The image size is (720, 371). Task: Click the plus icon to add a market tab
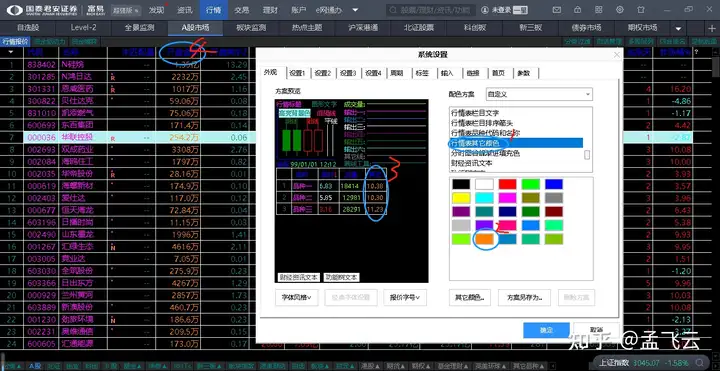[712, 28]
